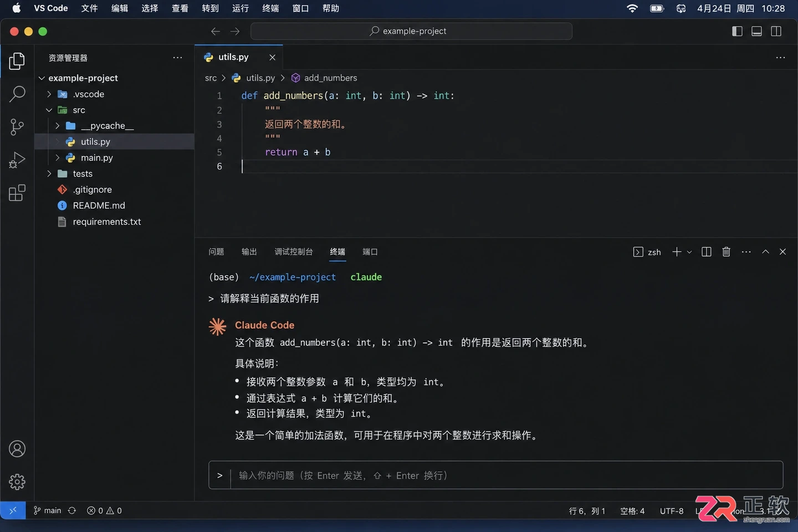Open editor more actions (three dots)

(780, 58)
